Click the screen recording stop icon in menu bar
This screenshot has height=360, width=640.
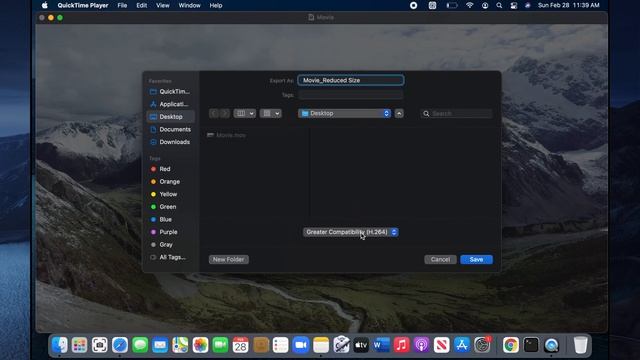(413, 5)
